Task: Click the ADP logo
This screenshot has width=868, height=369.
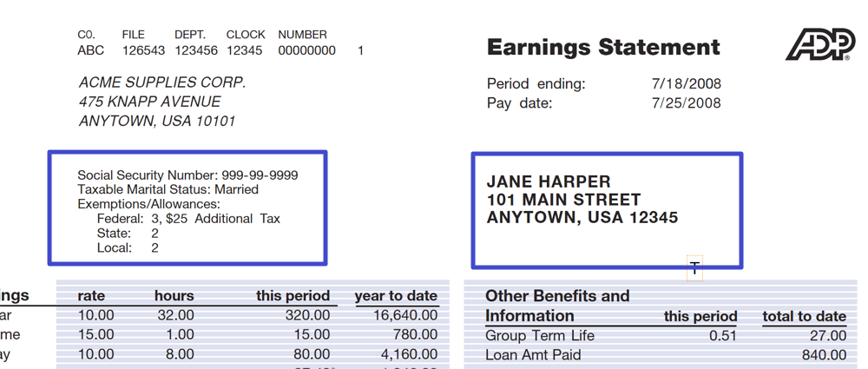Action: [819, 44]
